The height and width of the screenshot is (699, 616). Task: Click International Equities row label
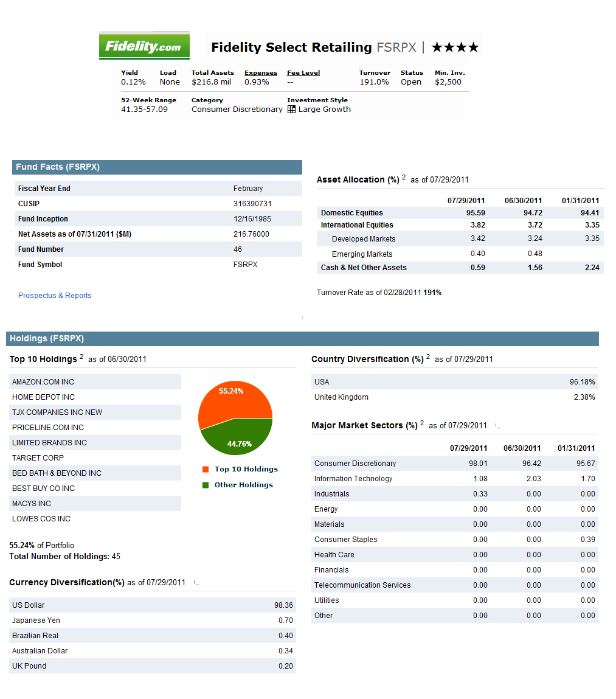pos(357,225)
